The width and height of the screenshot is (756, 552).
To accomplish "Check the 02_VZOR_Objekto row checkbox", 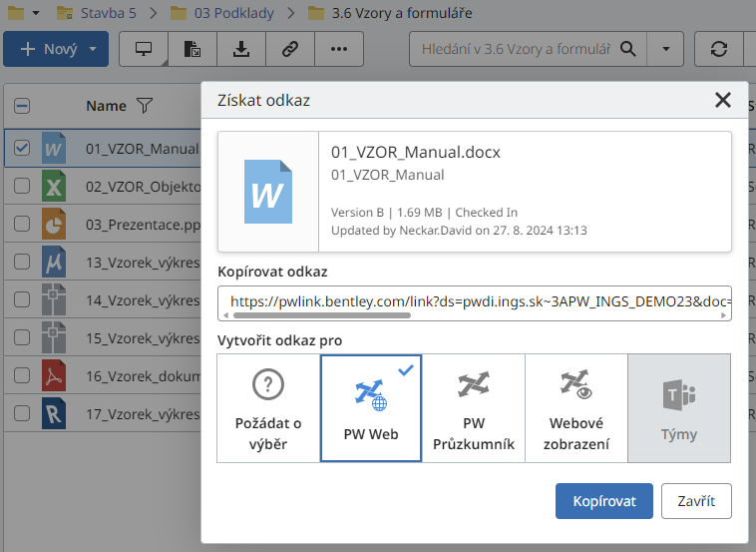I will (x=22, y=186).
